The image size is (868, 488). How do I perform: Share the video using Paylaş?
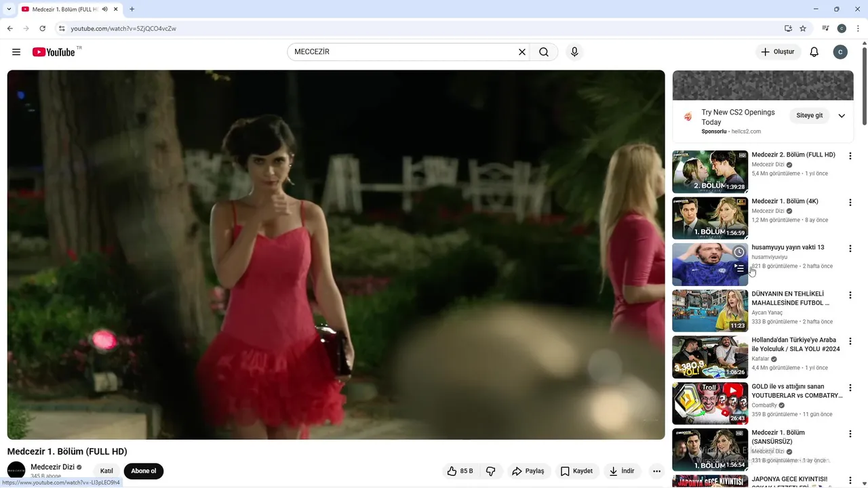pos(528,471)
